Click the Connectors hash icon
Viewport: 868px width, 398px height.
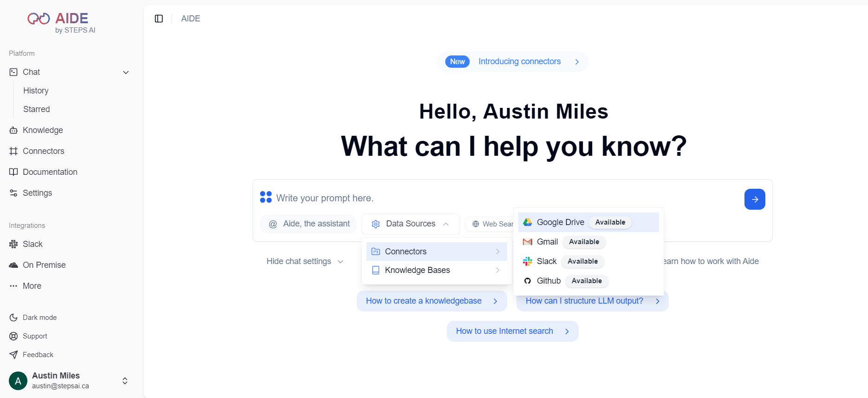[x=13, y=151]
